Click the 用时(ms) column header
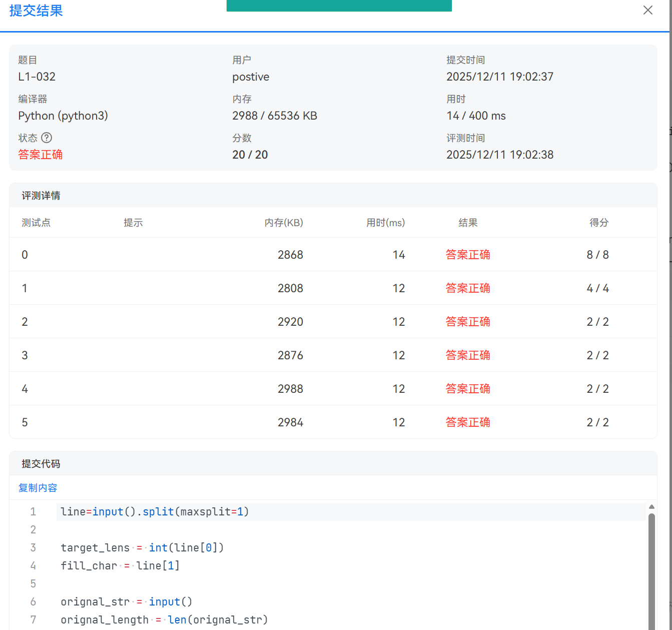This screenshot has height=630, width=672. (x=386, y=222)
